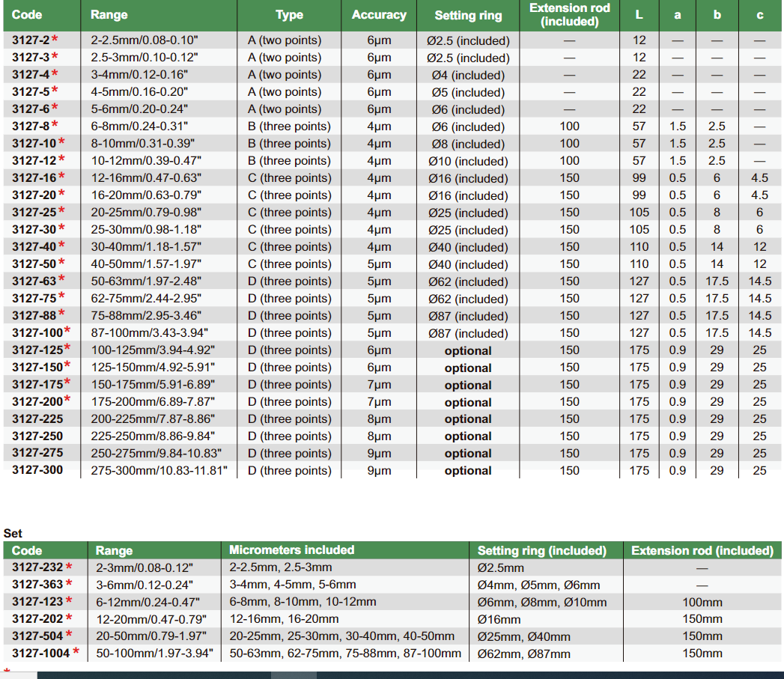
Task: Select the L column header
Action: click(x=639, y=15)
